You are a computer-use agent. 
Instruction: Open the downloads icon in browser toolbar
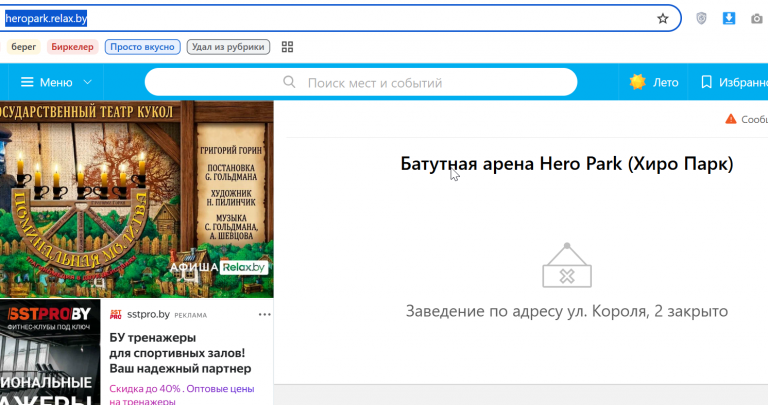(729, 19)
